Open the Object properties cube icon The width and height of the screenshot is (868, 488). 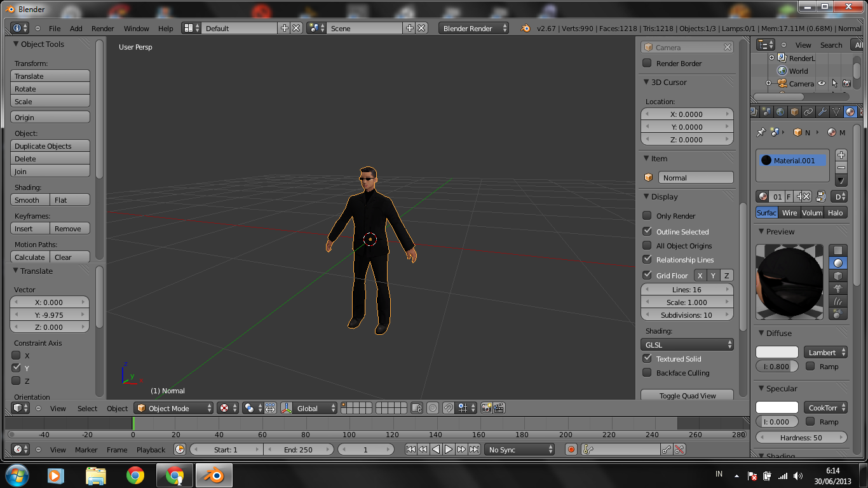coord(794,112)
